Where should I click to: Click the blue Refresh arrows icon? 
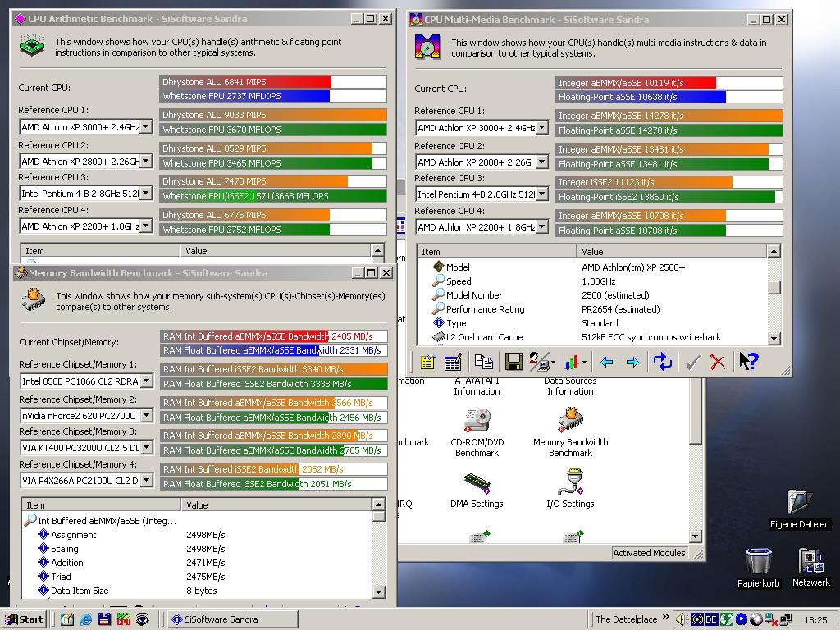662,362
